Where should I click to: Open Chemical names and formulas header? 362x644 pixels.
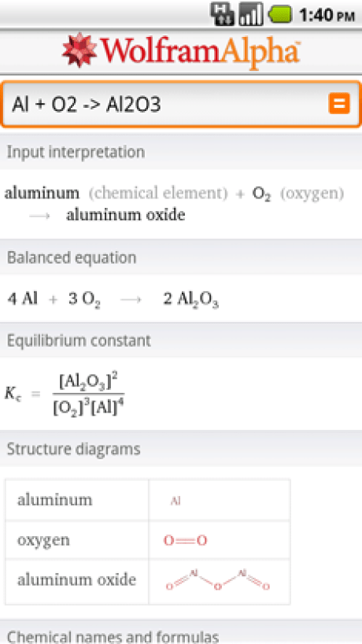(181, 636)
